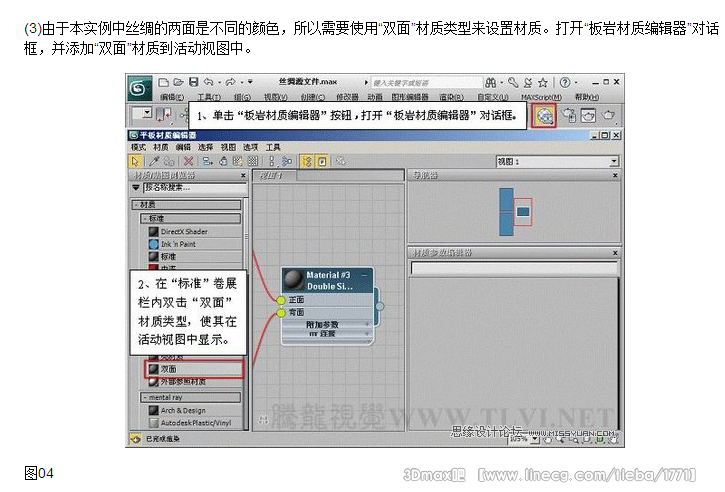This screenshot has width=725, height=492.
Task: Open the 工具(T) main menu
Action: click(209, 97)
